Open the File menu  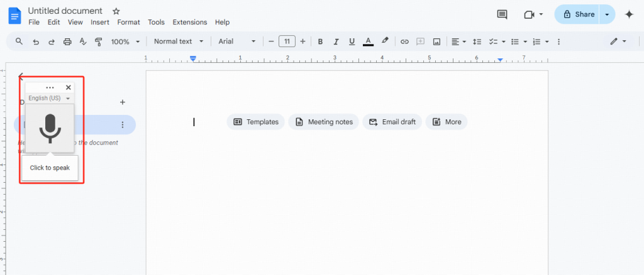coord(34,22)
